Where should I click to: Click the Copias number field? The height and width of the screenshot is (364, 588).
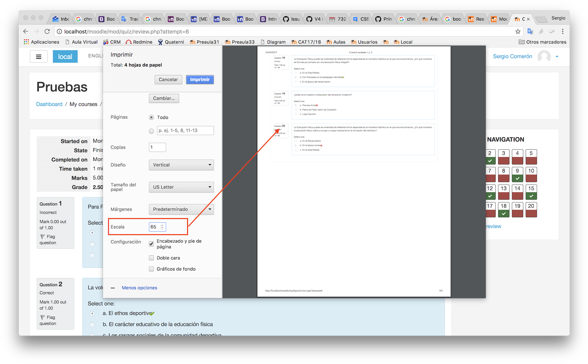(x=157, y=147)
